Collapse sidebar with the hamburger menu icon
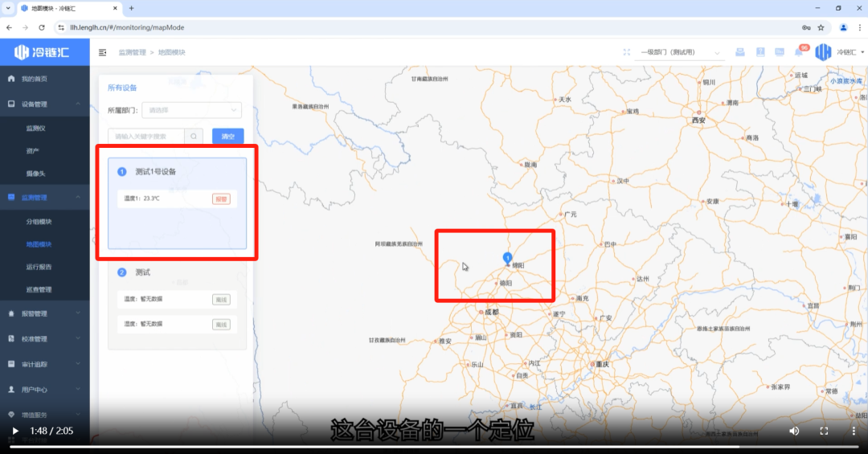This screenshot has height=454, width=868. [x=102, y=52]
